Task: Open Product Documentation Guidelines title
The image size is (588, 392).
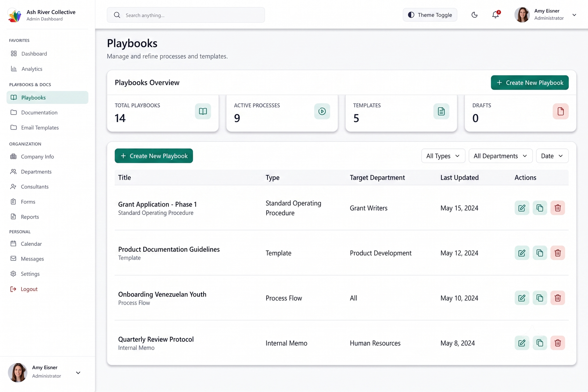Action: click(x=169, y=249)
